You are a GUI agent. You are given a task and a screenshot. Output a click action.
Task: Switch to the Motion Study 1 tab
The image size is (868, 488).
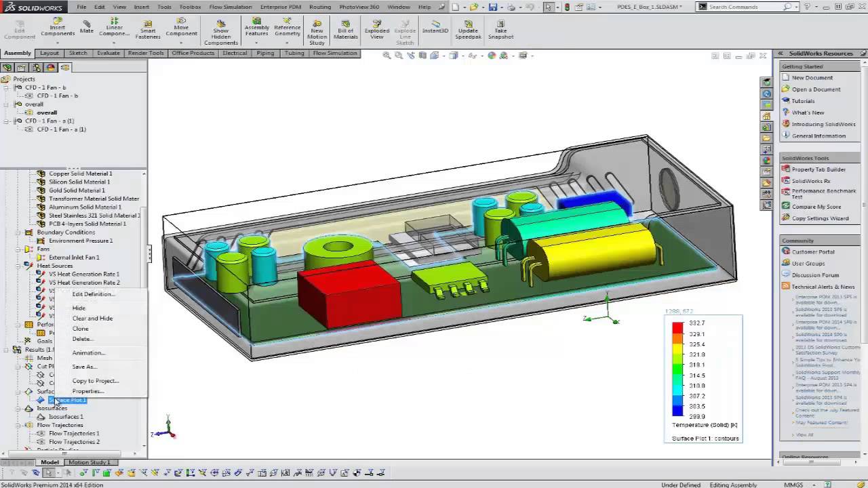click(89, 462)
